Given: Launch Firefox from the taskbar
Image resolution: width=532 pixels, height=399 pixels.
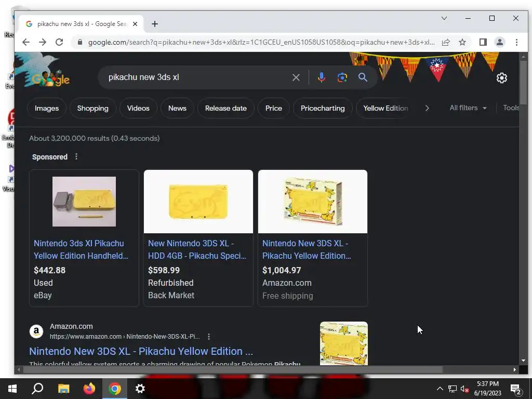Looking at the screenshot, I should 89,389.
